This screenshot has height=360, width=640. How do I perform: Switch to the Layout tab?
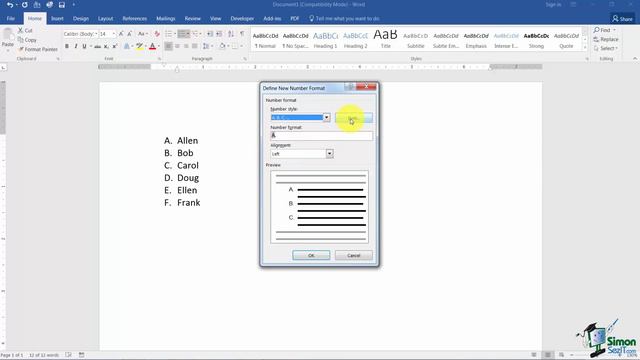click(x=105, y=18)
